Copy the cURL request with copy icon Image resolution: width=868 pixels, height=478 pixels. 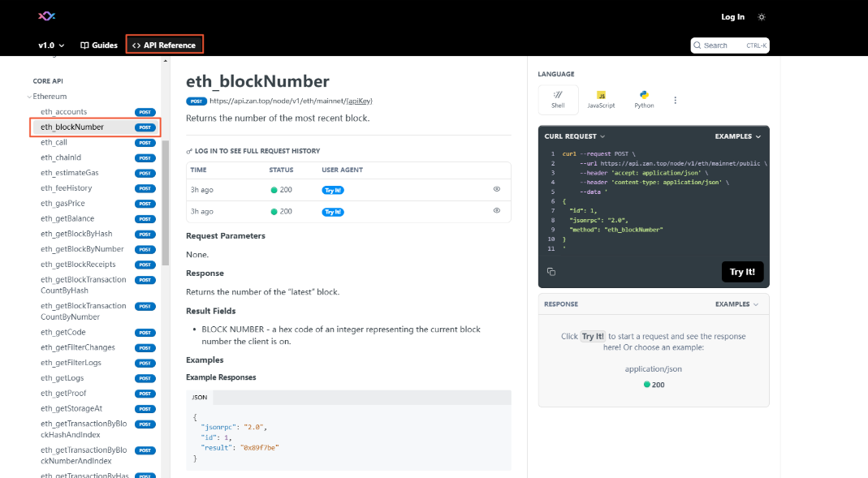tap(551, 272)
